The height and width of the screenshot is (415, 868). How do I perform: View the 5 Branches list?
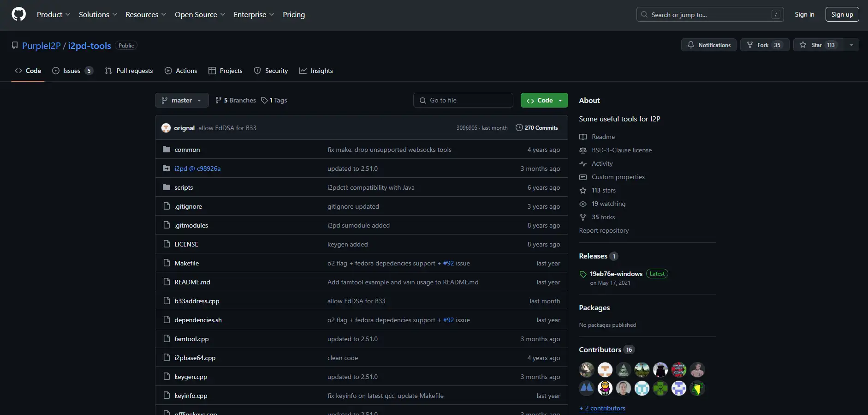click(236, 100)
